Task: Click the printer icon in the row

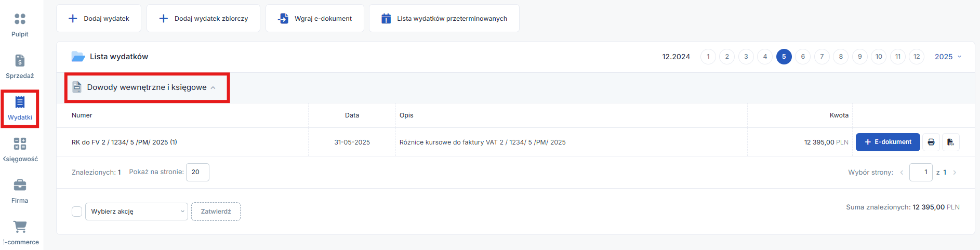Action: tap(931, 142)
